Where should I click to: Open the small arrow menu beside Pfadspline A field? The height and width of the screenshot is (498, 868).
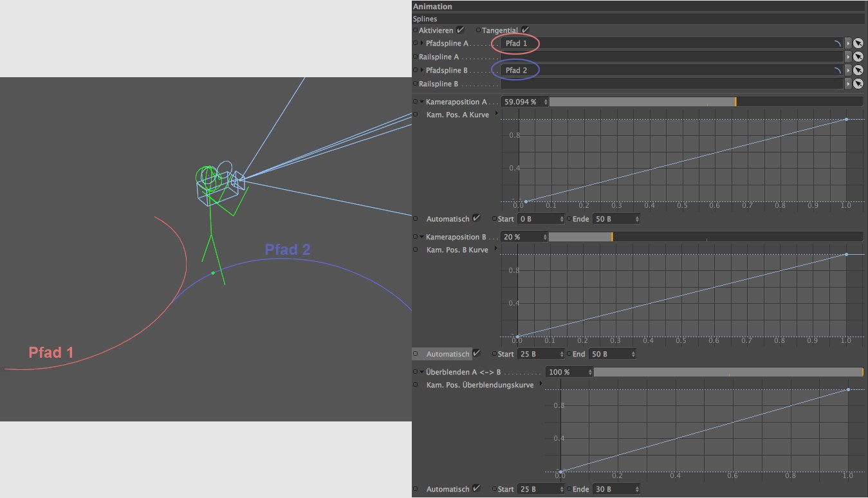pos(848,43)
